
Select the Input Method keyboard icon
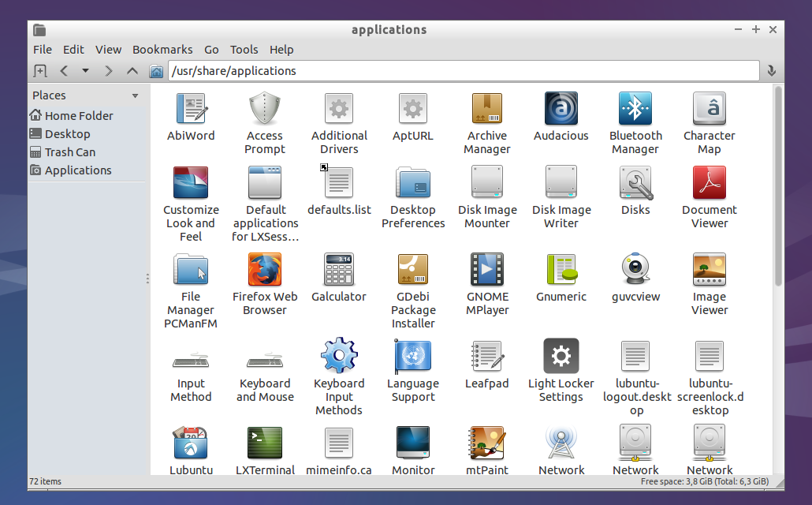point(191,360)
